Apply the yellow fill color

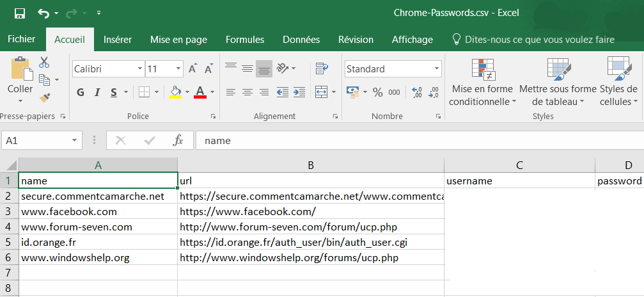[175, 92]
